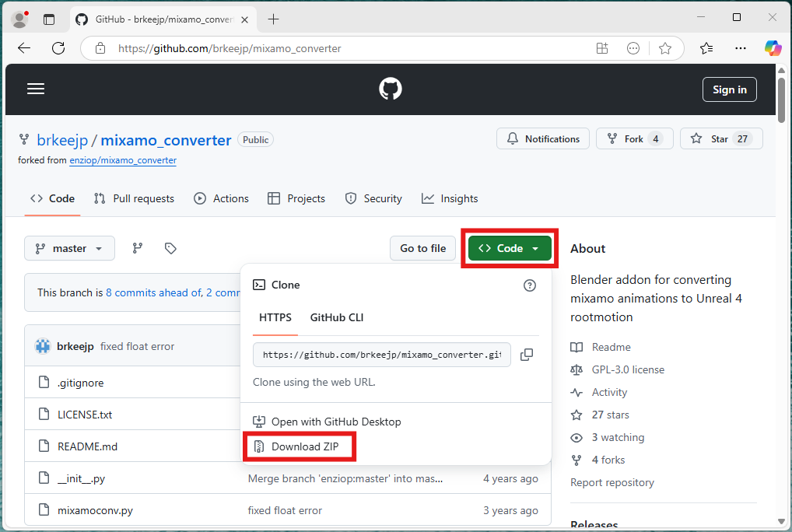Screen dimensions: 792x532
Task: Open the Merge branch 'enziop:master' commit link
Action: (345, 478)
